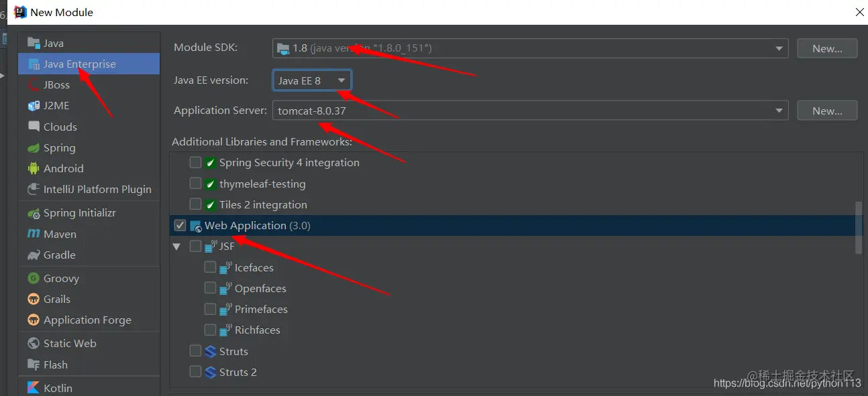Click the Flash folder icon
This screenshot has height=396, width=868.
click(x=34, y=365)
